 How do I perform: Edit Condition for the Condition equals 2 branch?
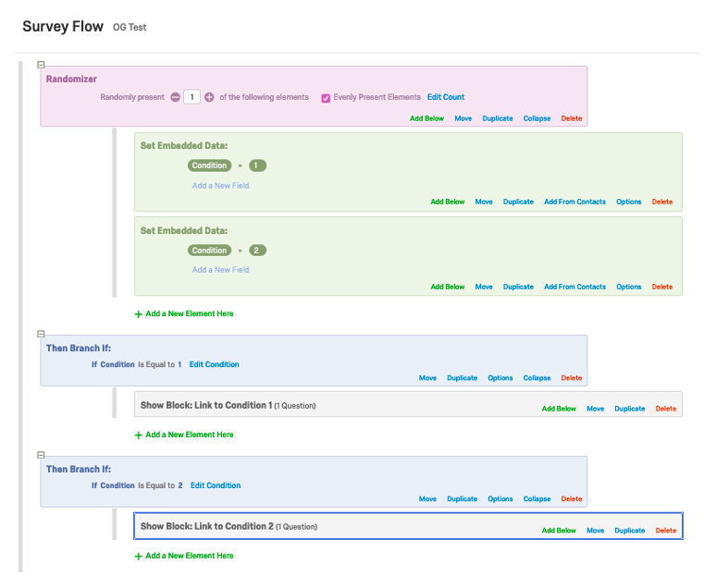[215, 485]
